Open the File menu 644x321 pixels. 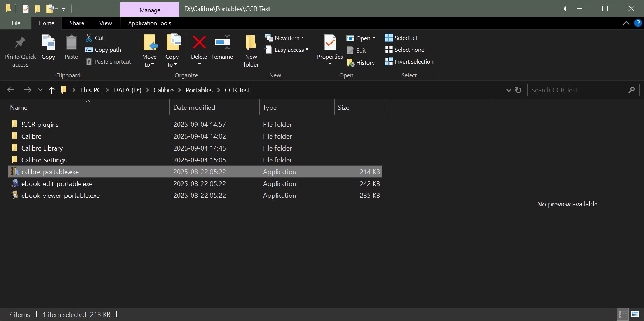[x=16, y=23]
